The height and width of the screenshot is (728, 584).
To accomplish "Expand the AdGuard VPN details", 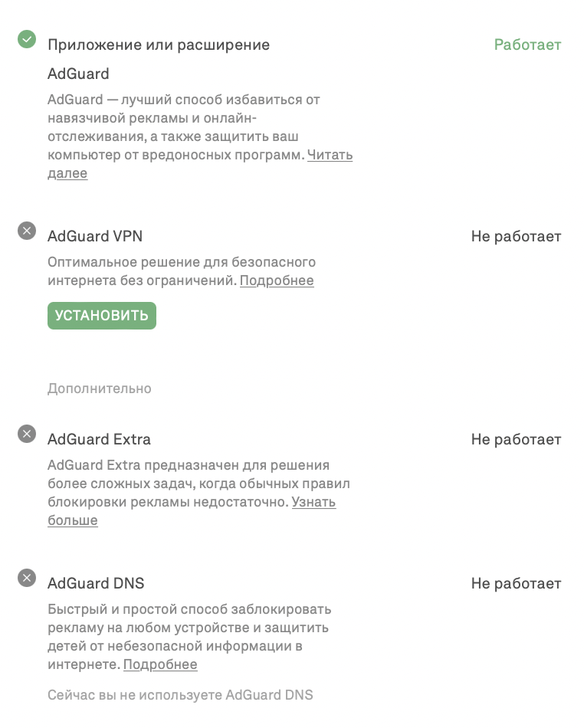I will (x=277, y=280).
